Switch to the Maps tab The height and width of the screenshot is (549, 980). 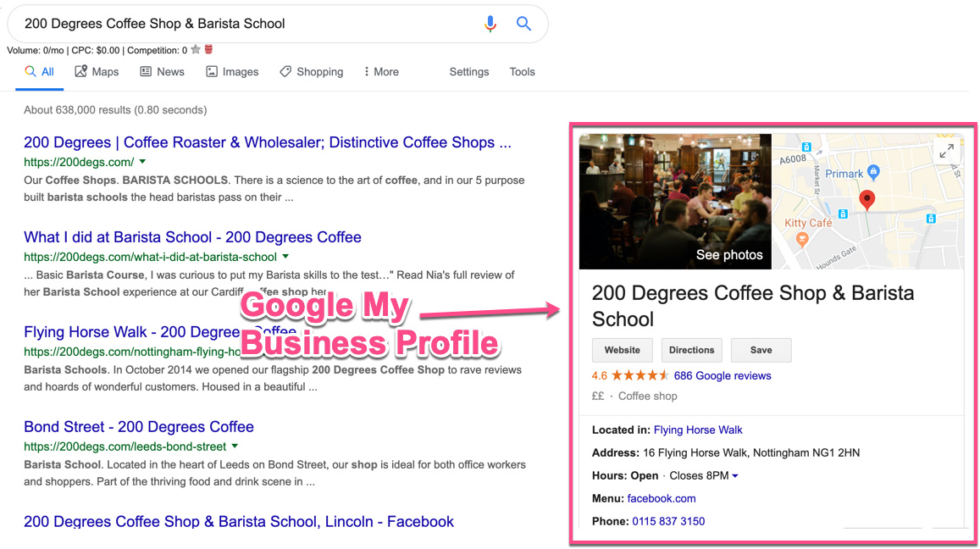point(97,72)
